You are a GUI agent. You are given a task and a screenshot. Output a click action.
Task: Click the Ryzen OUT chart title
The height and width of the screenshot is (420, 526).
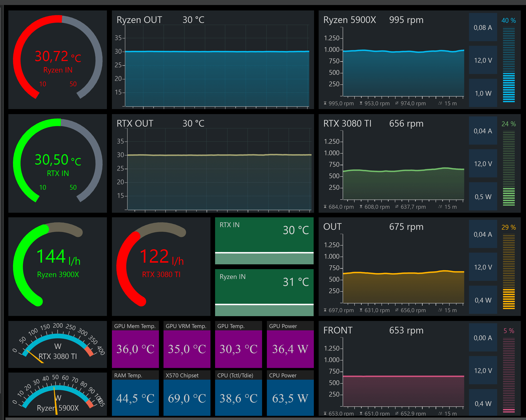coord(139,20)
